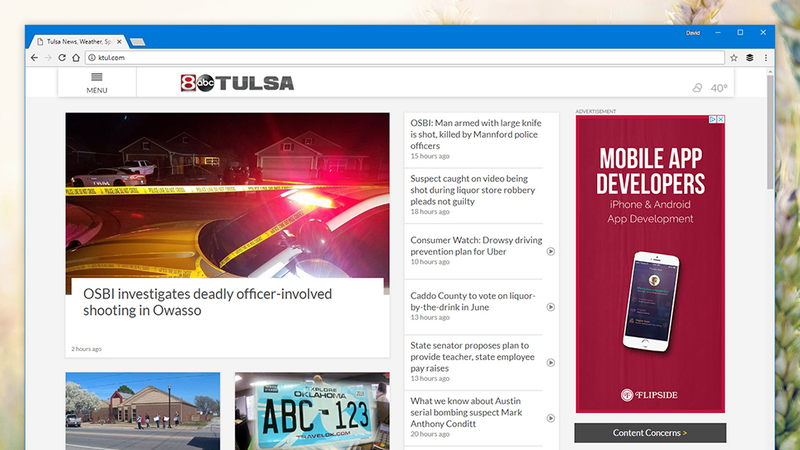Open state senator pay raises story
800x450 pixels.
click(x=472, y=357)
